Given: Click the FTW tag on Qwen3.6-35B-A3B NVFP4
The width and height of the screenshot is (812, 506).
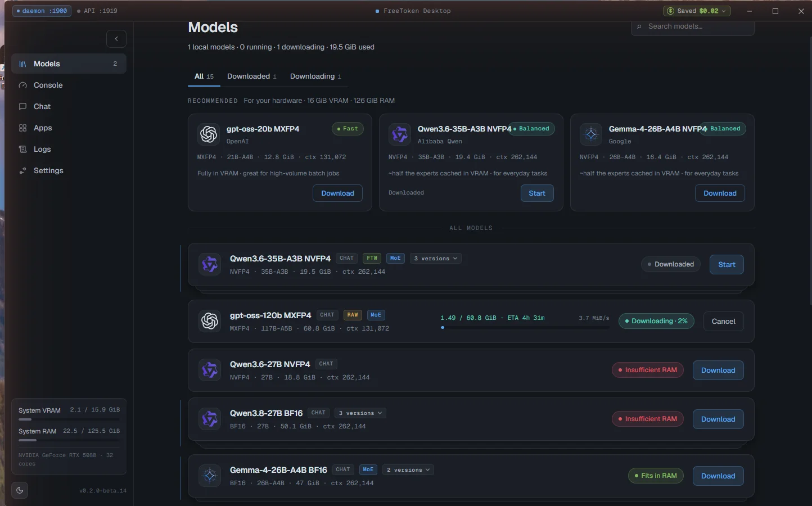Looking at the screenshot, I should click(372, 259).
